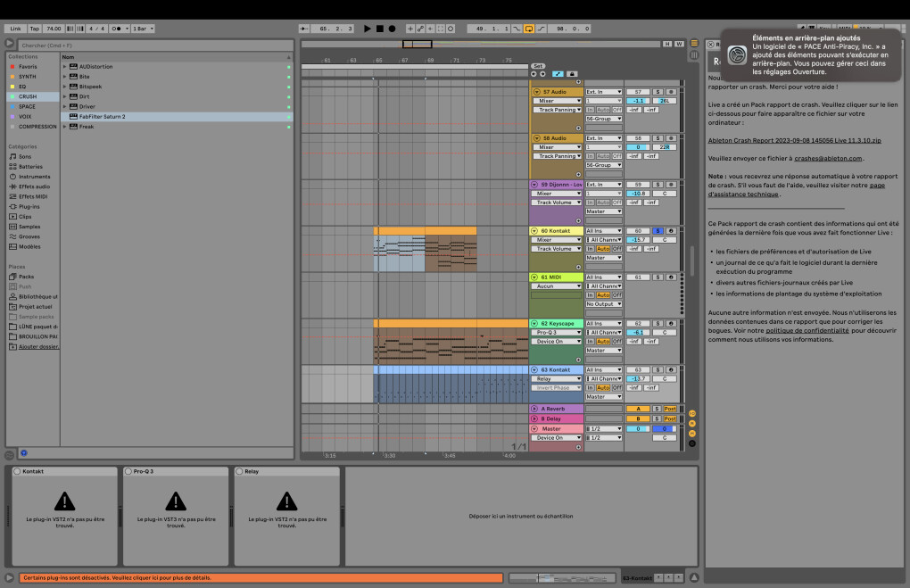Unsolo the 60 Kontakt track
Image resolution: width=910 pixels, height=588 pixels.
(658, 231)
